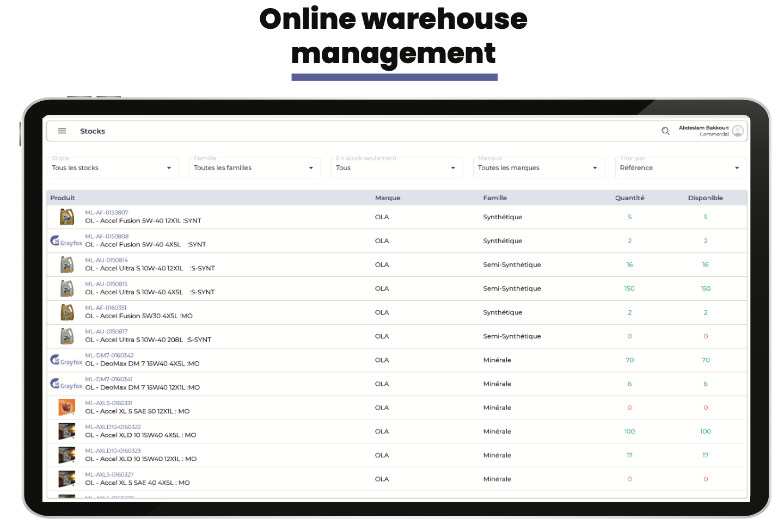Click OLA brand in ML-AF-0160351 row
The height and width of the screenshot is (532, 778).
coord(382,312)
